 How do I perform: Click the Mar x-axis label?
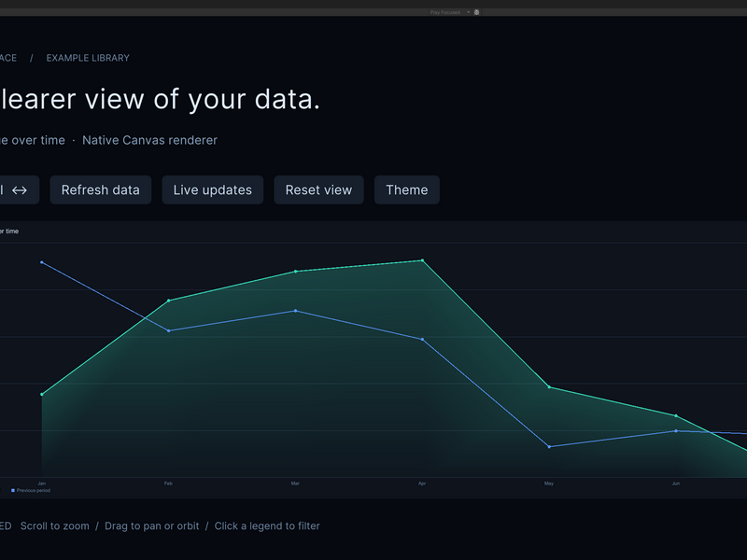click(x=295, y=483)
